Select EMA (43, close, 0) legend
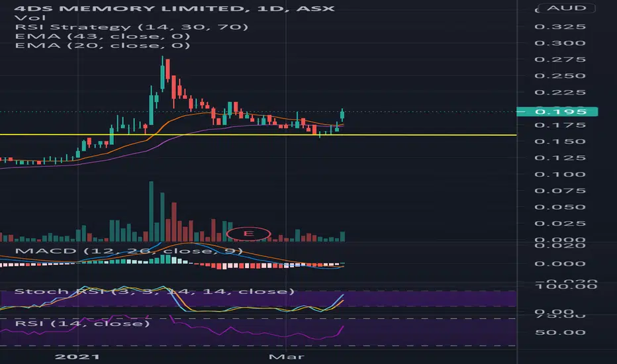 click(103, 36)
